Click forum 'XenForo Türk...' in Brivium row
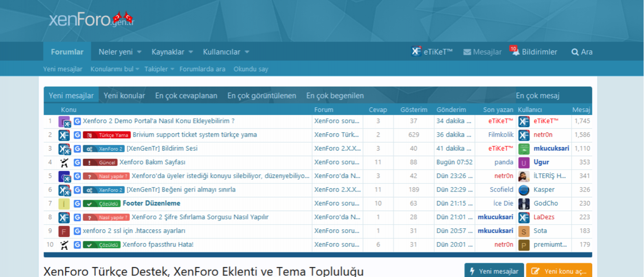Viewport: 644px width, 277px height. pyautogui.click(x=336, y=135)
